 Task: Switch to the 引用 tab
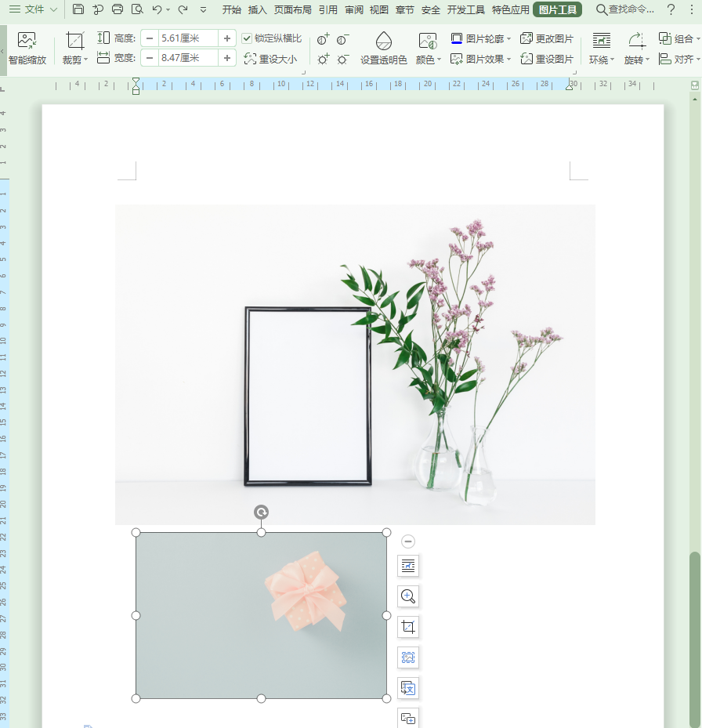tap(327, 9)
